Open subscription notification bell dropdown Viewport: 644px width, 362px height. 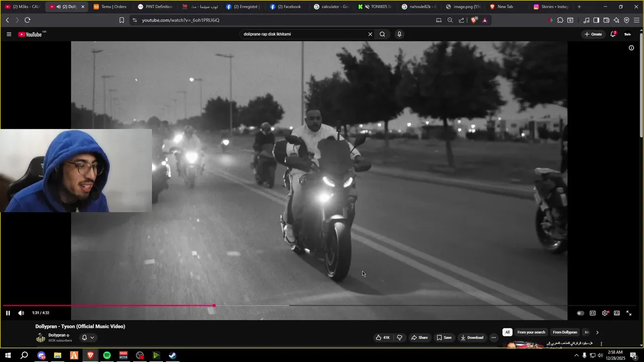pyautogui.click(x=88, y=337)
